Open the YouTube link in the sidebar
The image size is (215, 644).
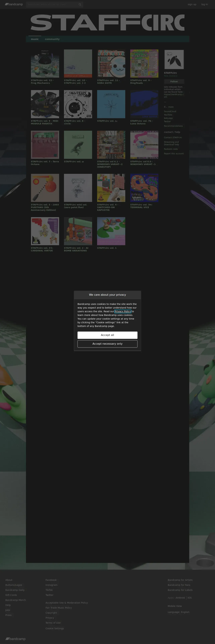point(168,115)
